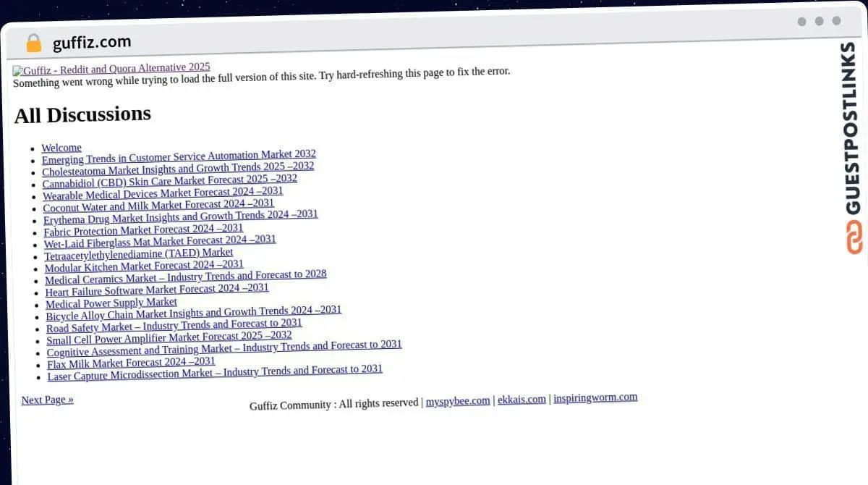Image resolution: width=868 pixels, height=485 pixels.
Task: Open Medical Ceramics Market discussion
Action: pos(186,277)
